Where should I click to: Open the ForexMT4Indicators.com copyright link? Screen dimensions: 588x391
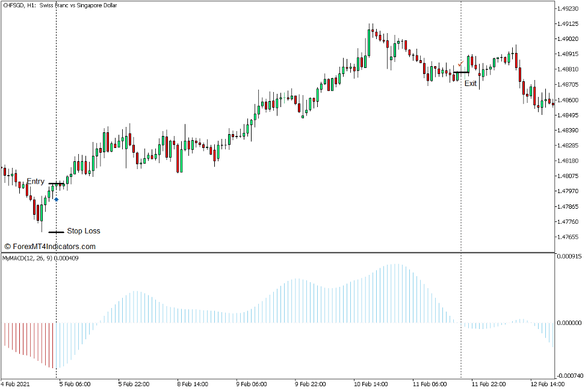(51, 246)
